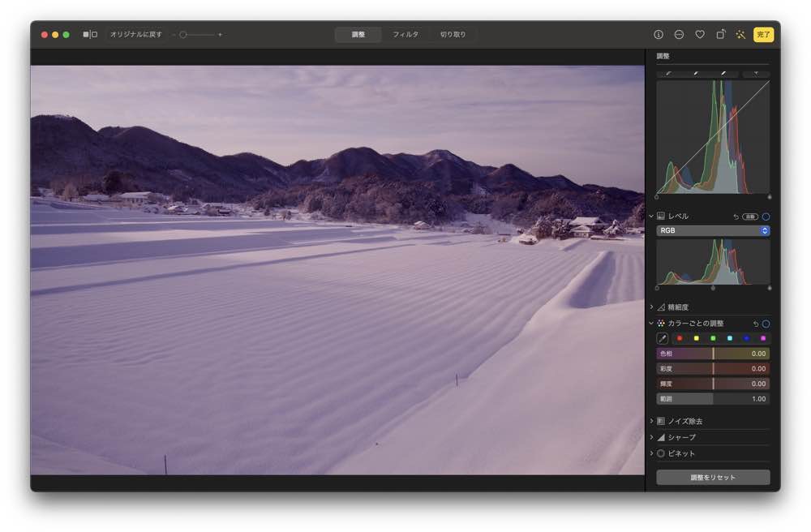Click the zoom slider in the toolbar
Screen dimensions: 811x532
coord(197,35)
